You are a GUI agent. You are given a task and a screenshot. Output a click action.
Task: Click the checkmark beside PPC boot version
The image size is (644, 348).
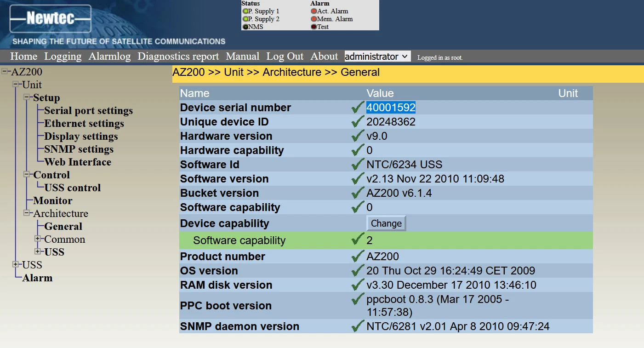pyautogui.click(x=358, y=300)
